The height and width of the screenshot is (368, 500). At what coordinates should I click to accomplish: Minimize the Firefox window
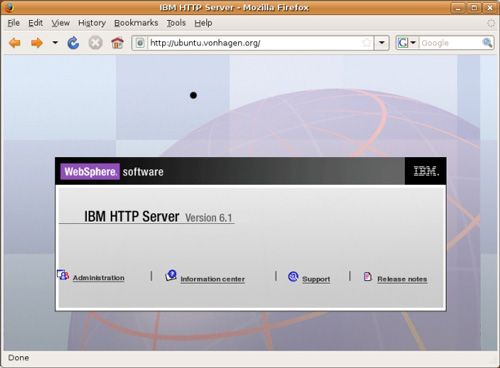[459, 7]
